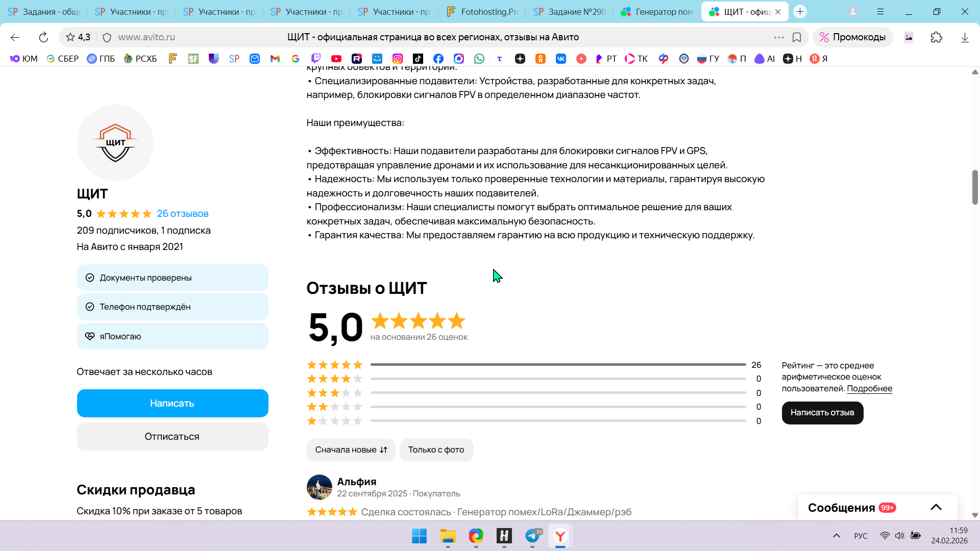Click the browser back arrow icon
This screenshot has height=551, width=980.
click(15, 37)
